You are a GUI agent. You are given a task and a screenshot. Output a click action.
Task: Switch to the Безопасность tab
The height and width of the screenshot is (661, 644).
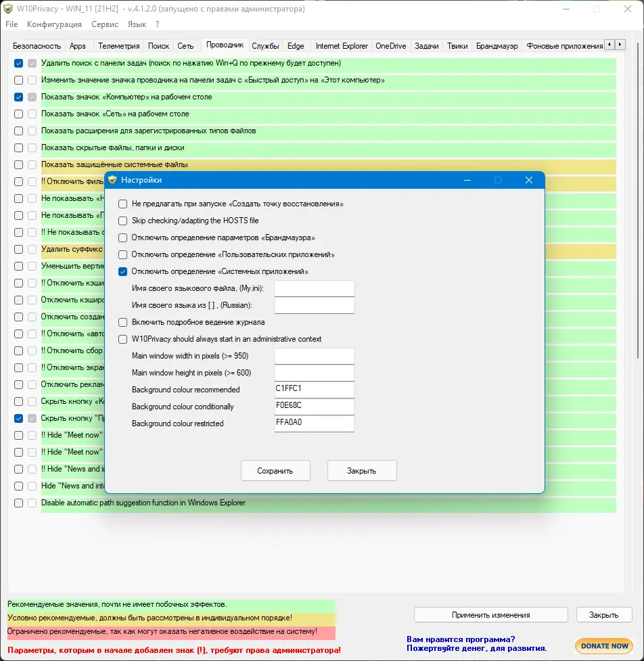(37, 46)
